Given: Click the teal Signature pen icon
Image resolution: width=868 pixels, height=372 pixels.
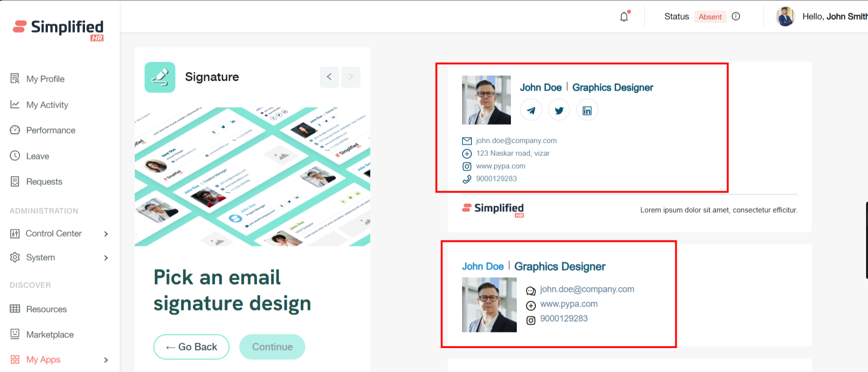Looking at the screenshot, I should [160, 77].
